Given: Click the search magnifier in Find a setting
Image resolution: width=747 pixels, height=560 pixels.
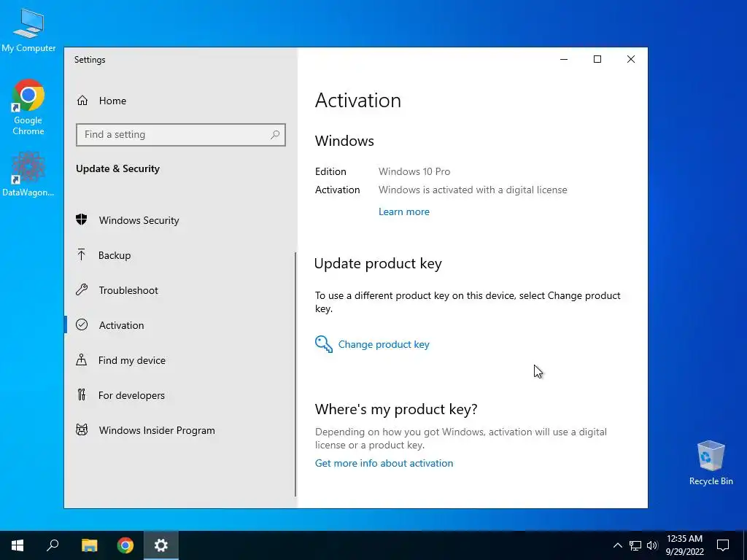Looking at the screenshot, I should [x=275, y=135].
